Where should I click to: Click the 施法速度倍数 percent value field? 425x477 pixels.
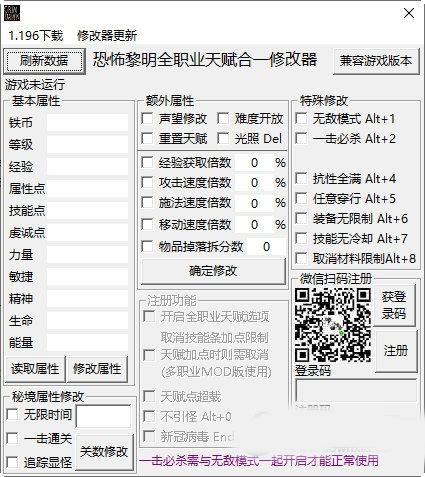(x=254, y=203)
